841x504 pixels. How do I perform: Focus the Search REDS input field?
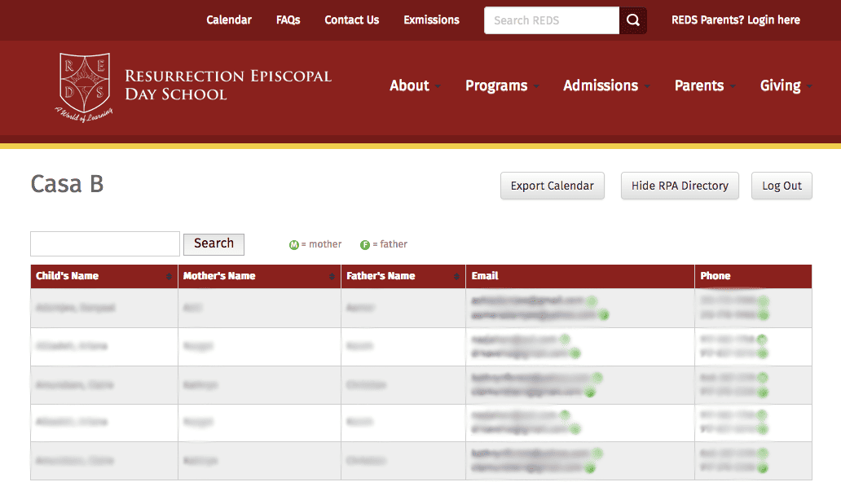pyautogui.click(x=552, y=20)
